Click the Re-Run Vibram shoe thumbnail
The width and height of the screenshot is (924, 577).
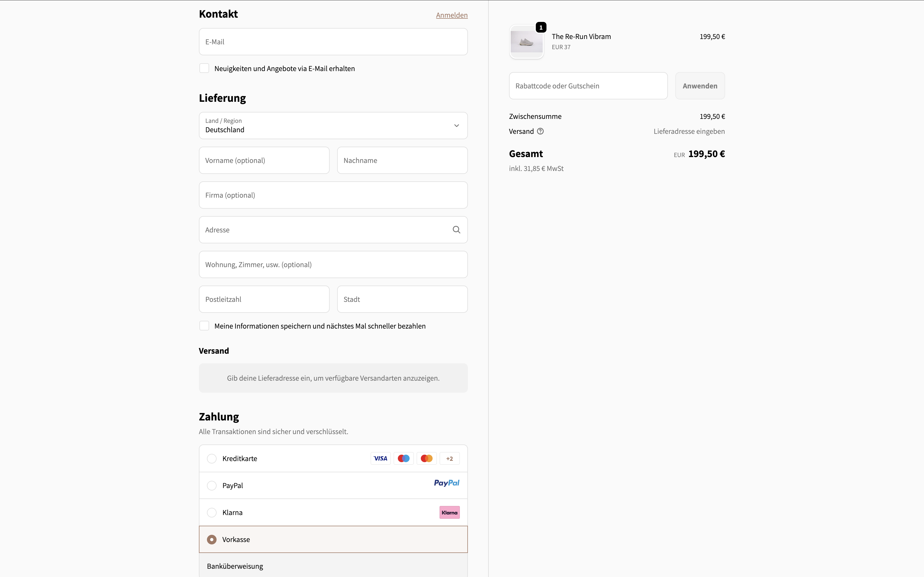[526, 42]
